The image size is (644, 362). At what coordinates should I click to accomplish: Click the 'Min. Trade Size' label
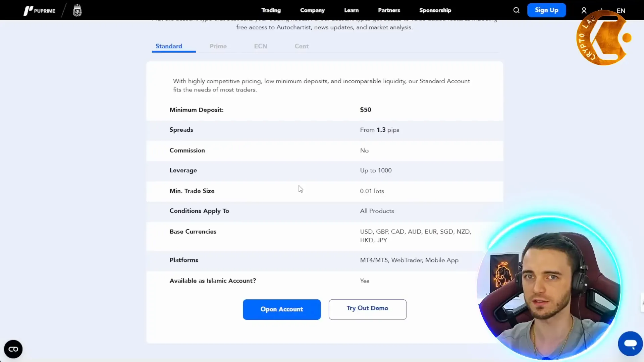[192, 191]
